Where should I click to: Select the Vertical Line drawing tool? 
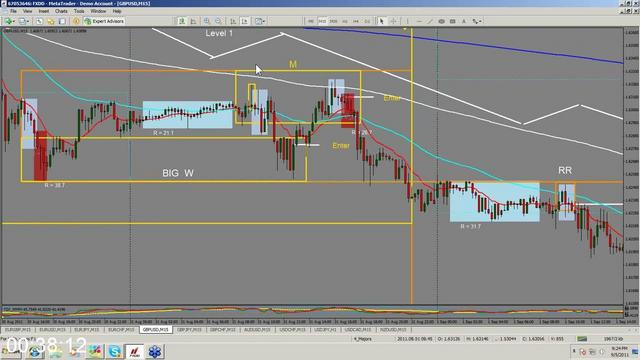coord(407,21)
